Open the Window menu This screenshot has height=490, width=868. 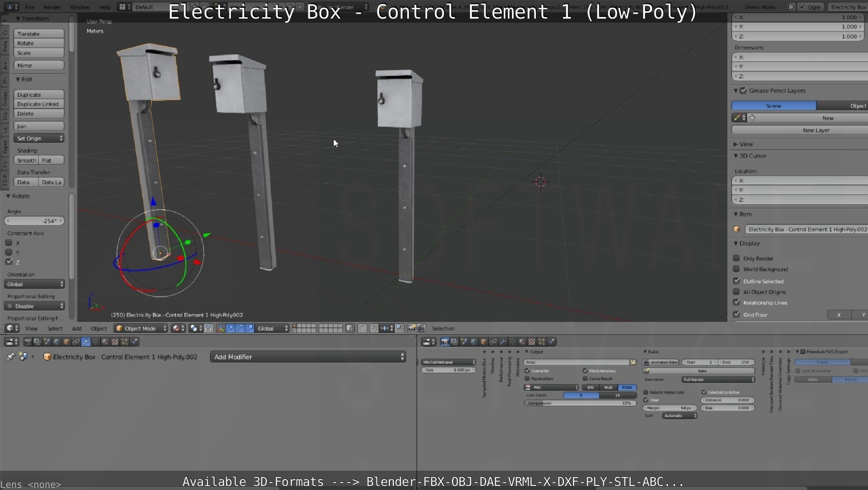pos(80,7)
